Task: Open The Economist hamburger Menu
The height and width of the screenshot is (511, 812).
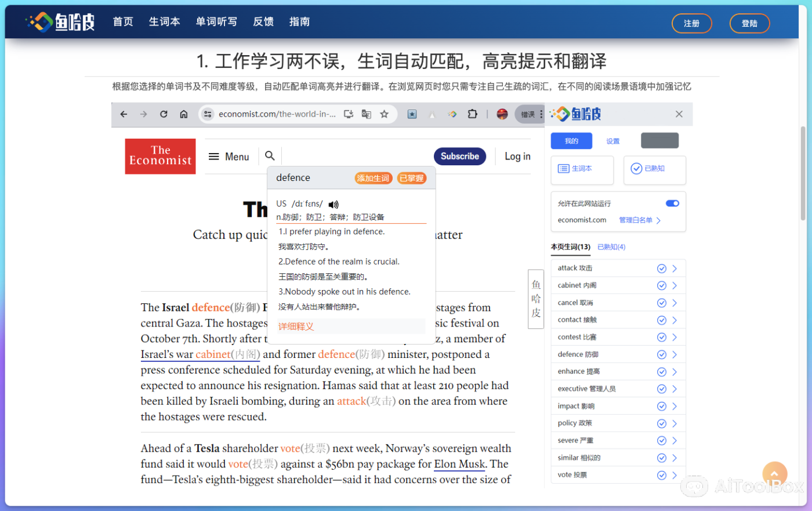Action: (229, 157)
